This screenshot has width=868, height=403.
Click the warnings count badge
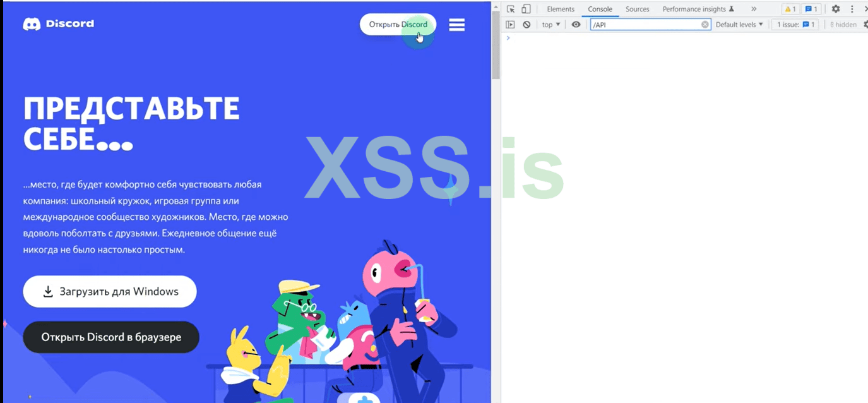point(790,9)
